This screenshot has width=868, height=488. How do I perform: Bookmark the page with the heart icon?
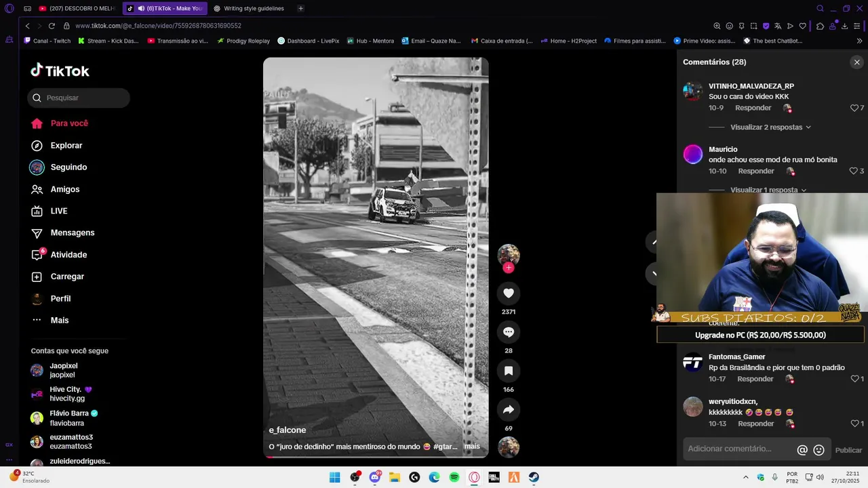click(x=802, y=26)
